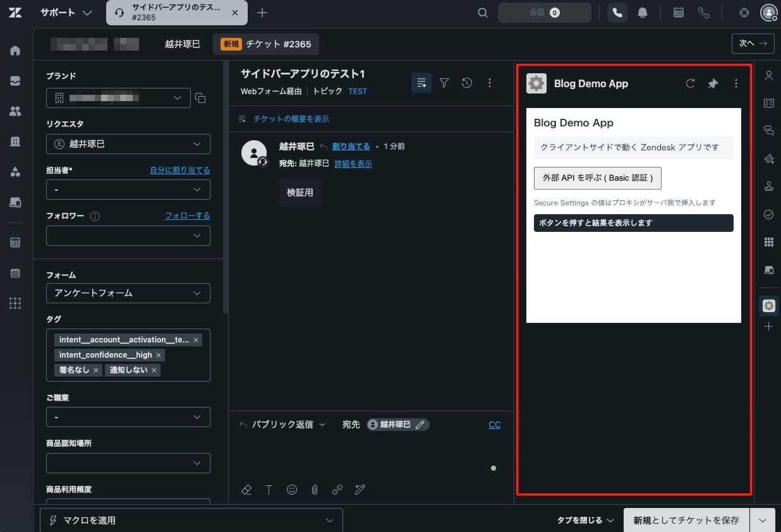This screenshot has height=532, width=781.
Task: Insert emoji in reply composer
Action: point(291,490)
